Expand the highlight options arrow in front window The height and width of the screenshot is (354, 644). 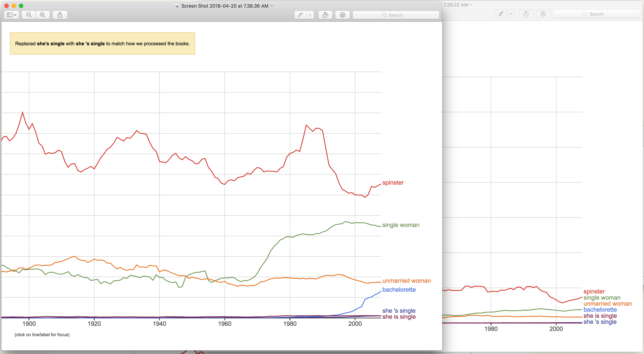click(x=310, y=15)
